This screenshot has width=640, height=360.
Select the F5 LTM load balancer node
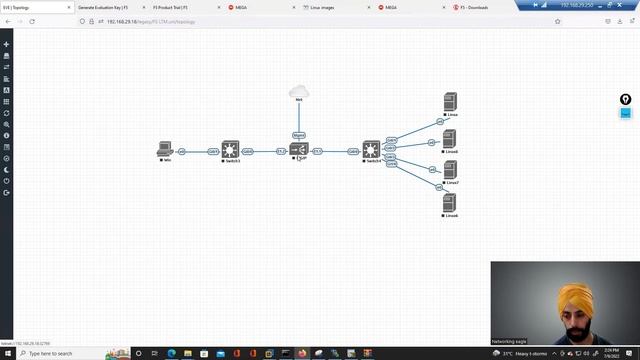tap(299, 149)
